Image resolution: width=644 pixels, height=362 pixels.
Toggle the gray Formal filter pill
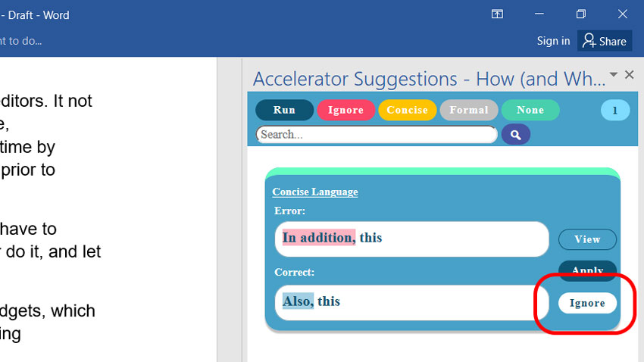click(x=469, y=110)
